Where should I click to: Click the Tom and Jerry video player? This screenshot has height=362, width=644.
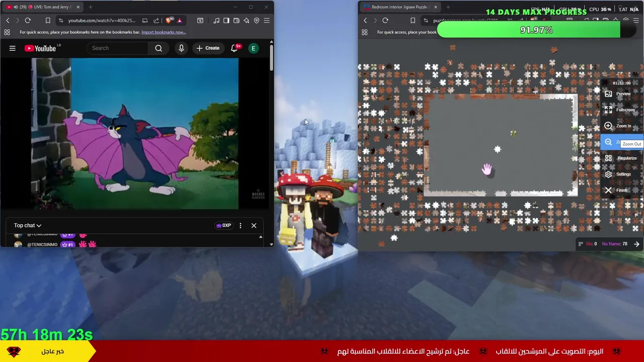pyautogui.click(x=135, y=133)
